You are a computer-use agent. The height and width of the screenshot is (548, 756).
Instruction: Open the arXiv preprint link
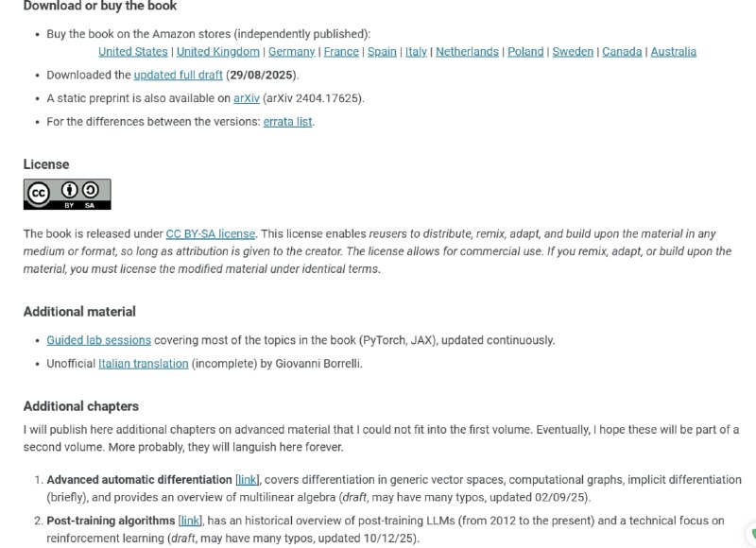[x=247, y=98]
